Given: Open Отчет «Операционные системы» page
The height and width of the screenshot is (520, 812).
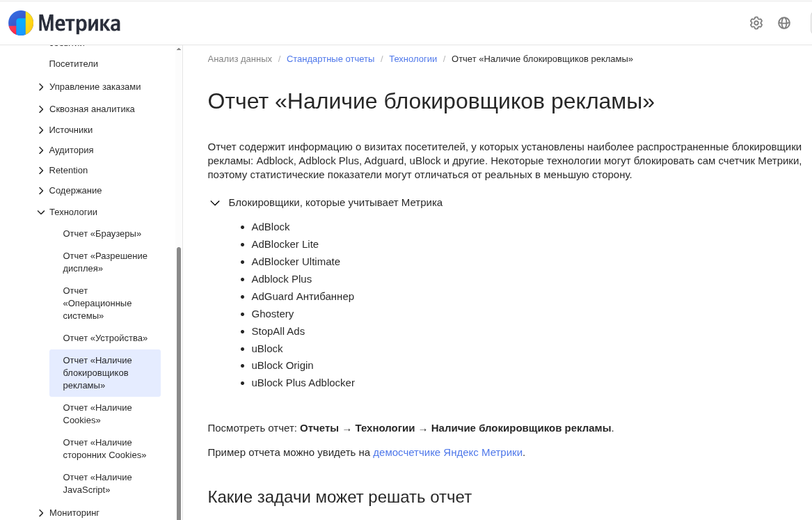Looking at the screenshot, I should tap(97, 303).
